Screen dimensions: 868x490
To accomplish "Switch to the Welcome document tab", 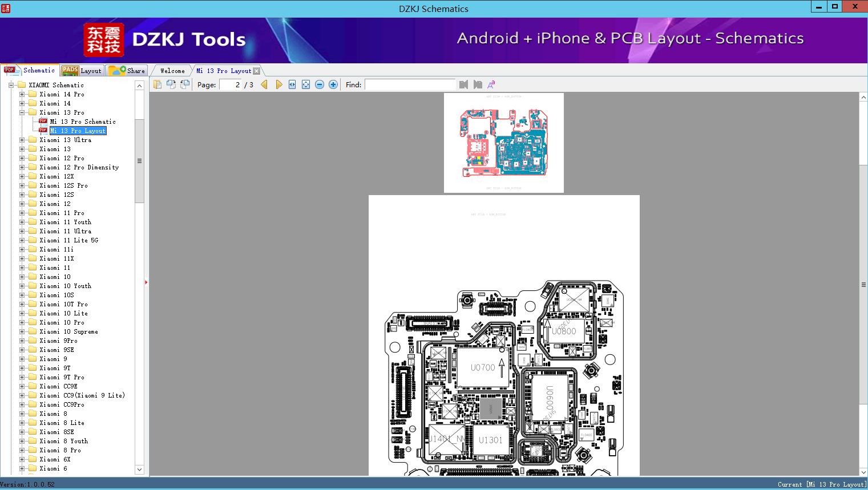I will 172,71.
